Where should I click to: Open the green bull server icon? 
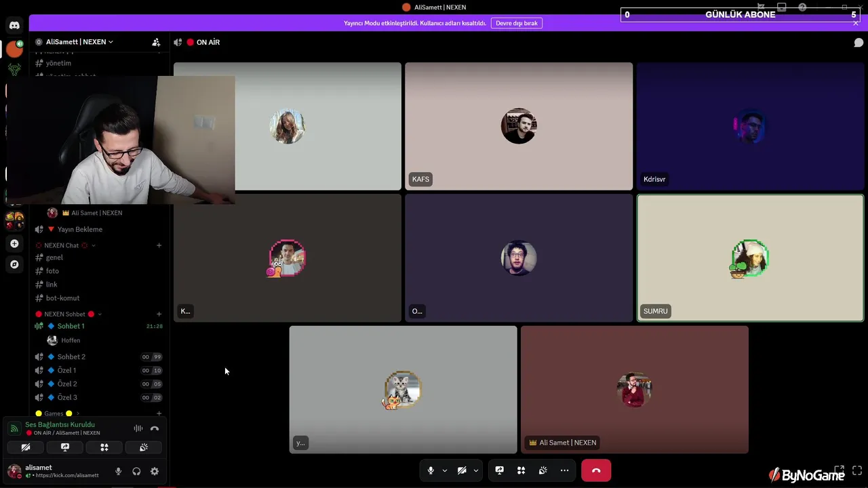point(14,69)
